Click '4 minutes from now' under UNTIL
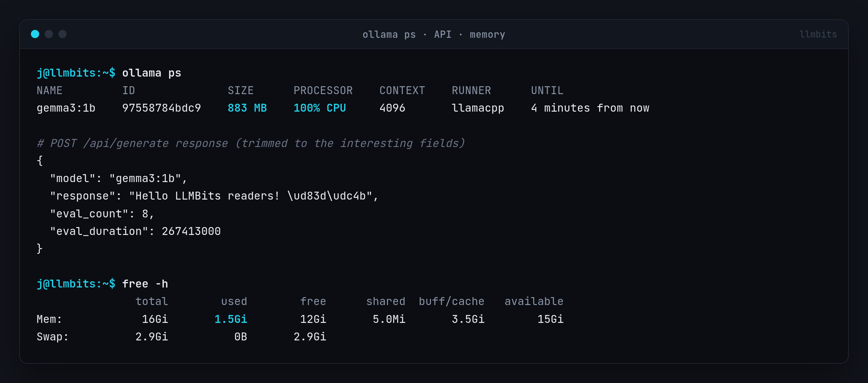The height and width of the screenshot is (383, 868). (x=590, y=108)
